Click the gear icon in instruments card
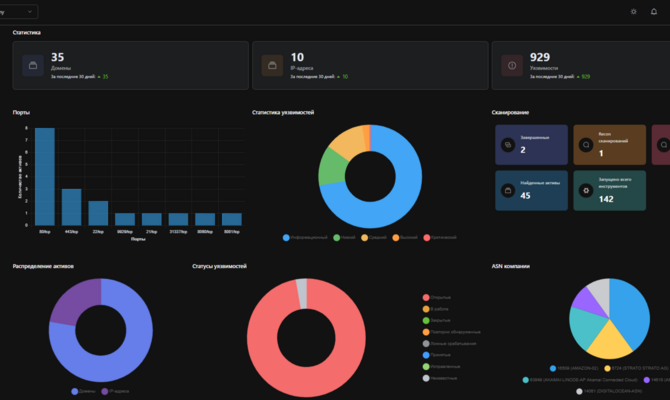Viewport: 670px width, 400px height. tap(586, 191)
